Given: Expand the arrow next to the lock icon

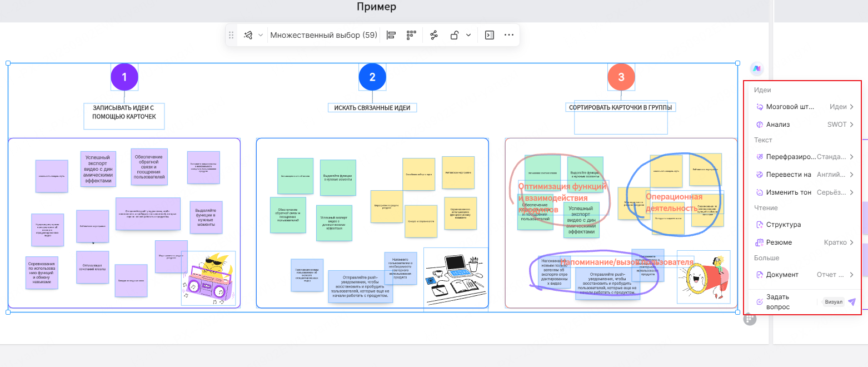Looking at the screenshot, I should (468, 35).
